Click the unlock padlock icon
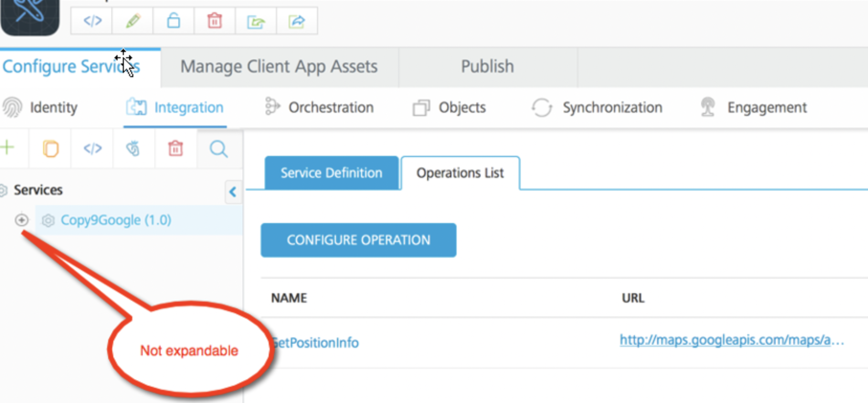Viewport: 868px width, 403px height. click(173, 21)
